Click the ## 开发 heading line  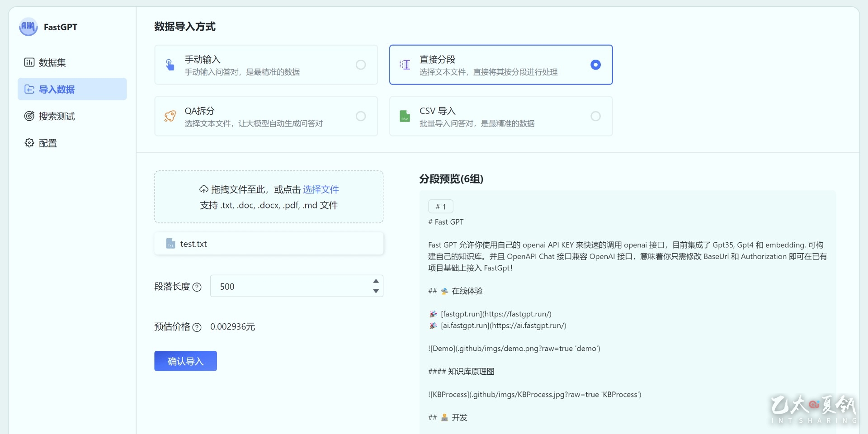[x=448, y=417]
